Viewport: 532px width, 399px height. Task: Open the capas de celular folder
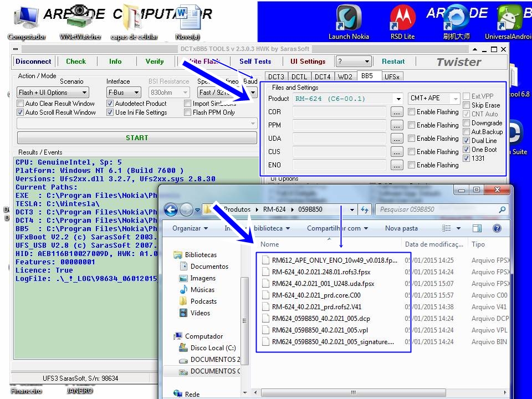point(134,19)
